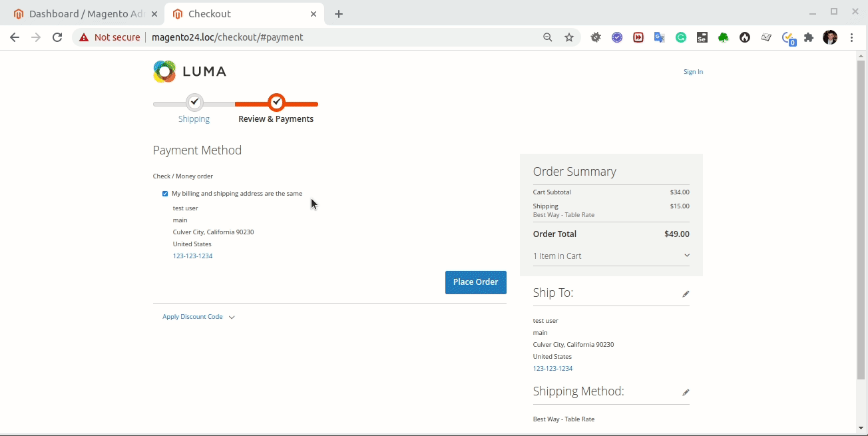Image resolution: width=868 pixels, height=436 pixels.
Task: Select the Checkout browser tab
Action: tap(220, 13)
